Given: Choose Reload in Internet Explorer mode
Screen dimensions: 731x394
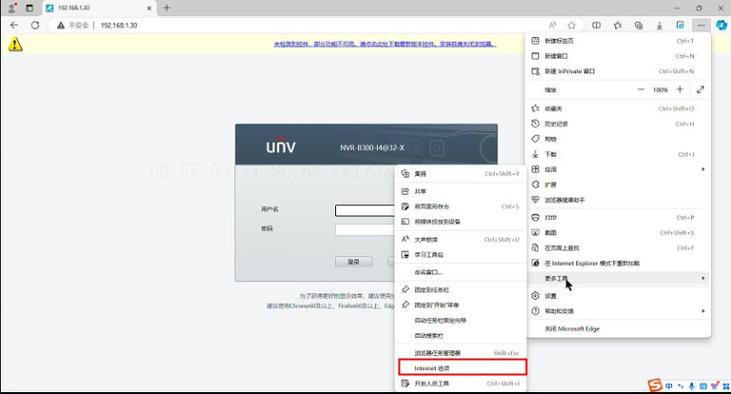Looking at the screenshot, I should pyautogui.click(x=618, y=263).
